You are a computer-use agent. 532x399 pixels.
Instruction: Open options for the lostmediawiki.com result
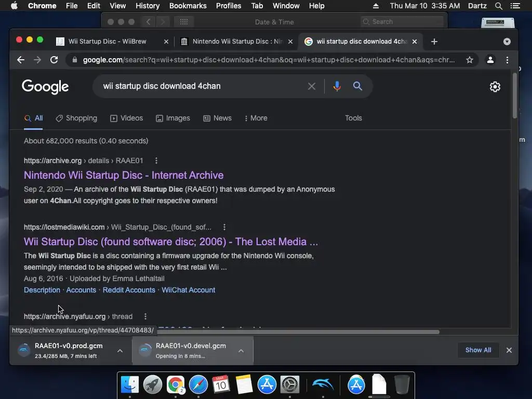(224, 227)
